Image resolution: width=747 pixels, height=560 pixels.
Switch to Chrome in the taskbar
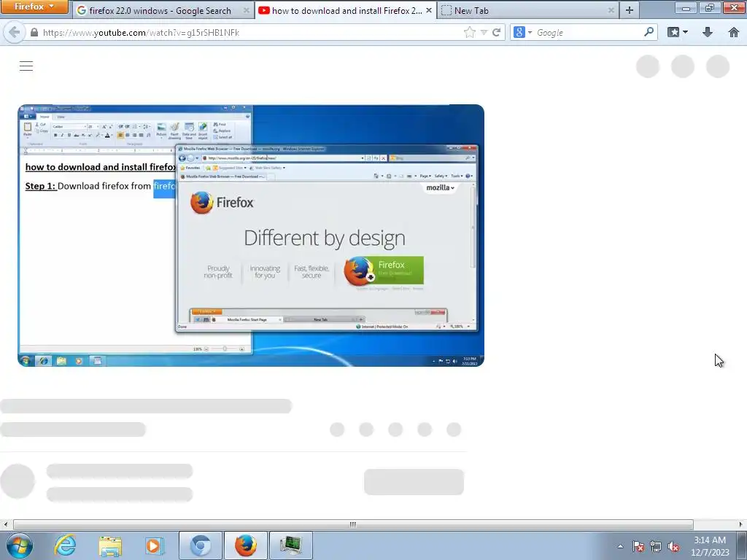pyautogui.click(x=200, y=545)
